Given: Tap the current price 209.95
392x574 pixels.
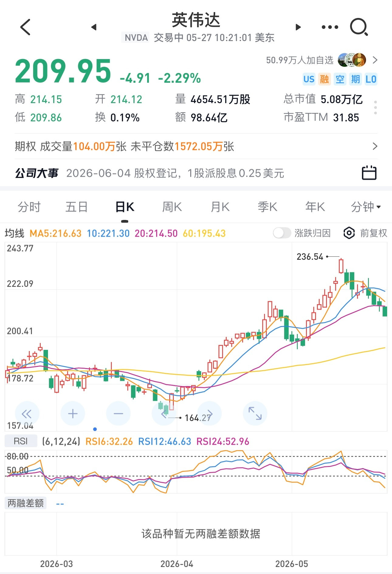Looking at the screenshot, I should [x=63, y=71].
